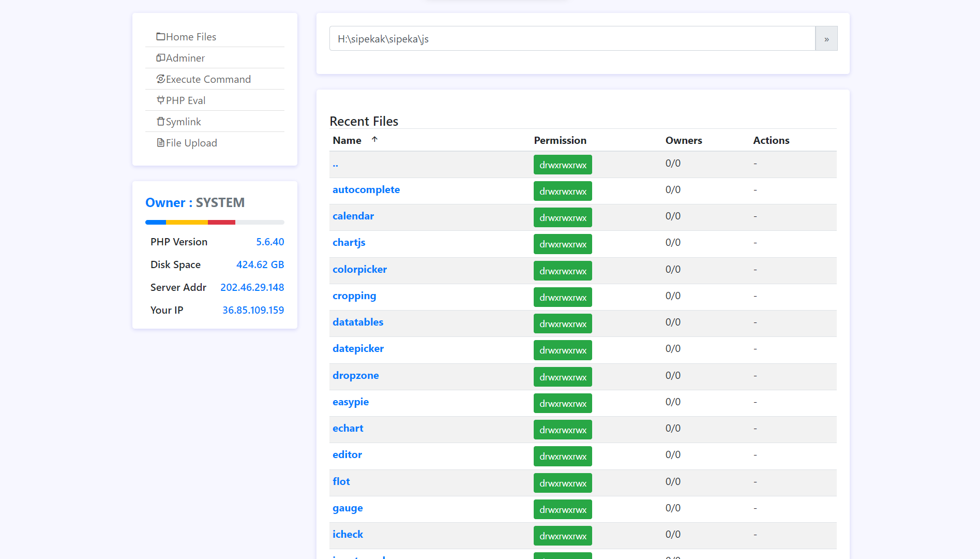Open the gauge folder
This screenshot has width=980, height=559.
[x=348, y=508]
